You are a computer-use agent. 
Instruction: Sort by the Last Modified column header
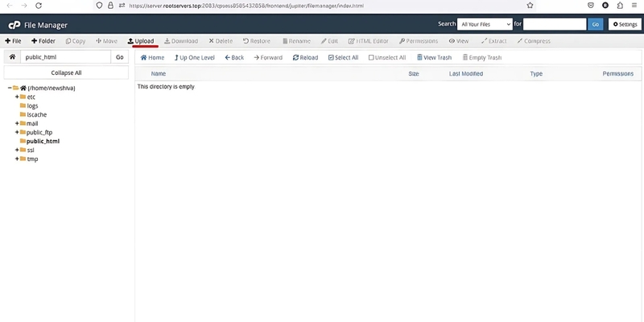[x=465, y=73]
